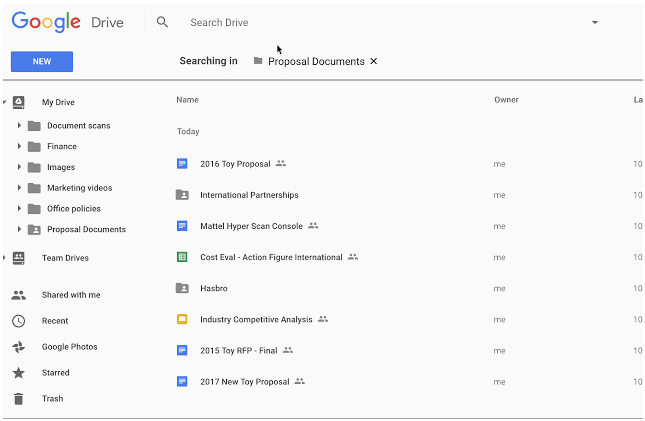Click the Search Drive input field

pos(380,22)
